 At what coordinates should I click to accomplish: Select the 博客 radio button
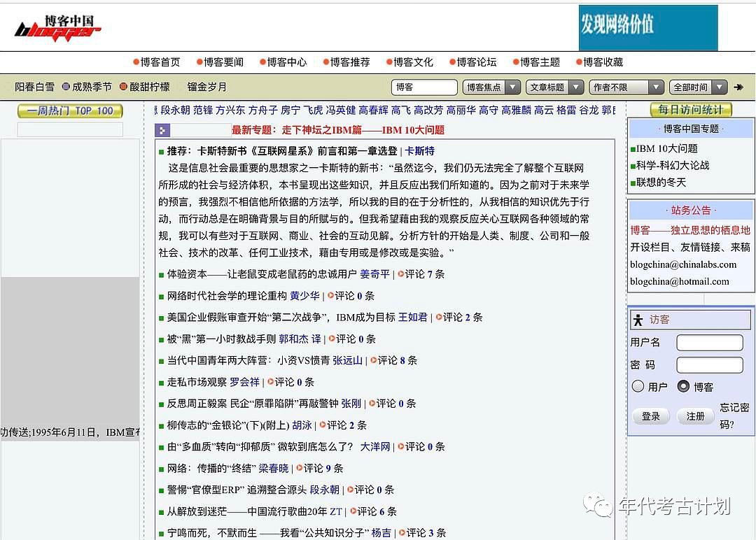[x=683, y=386]
